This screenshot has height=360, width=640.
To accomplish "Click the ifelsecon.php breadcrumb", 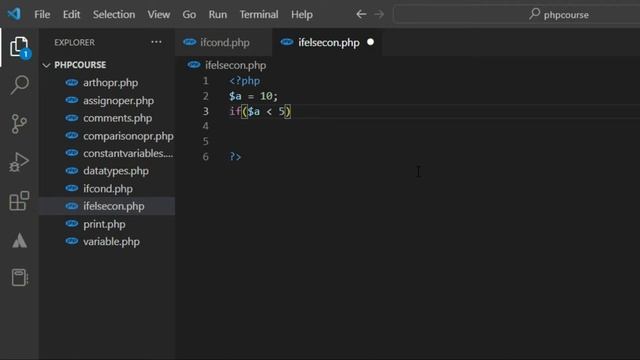I will 235,65.
